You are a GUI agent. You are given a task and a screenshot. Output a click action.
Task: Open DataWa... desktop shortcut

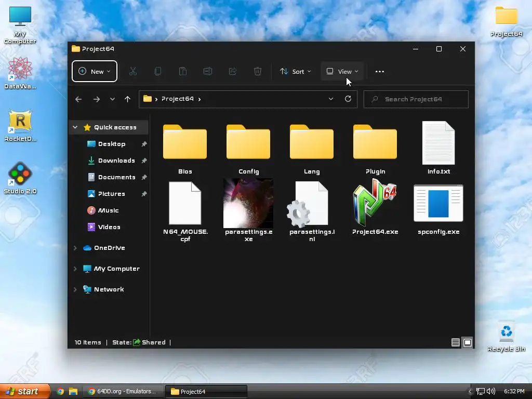pos(20,73)
